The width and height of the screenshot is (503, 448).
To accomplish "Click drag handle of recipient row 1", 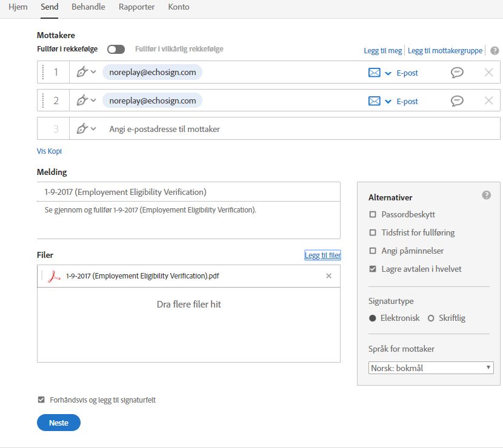I will click(43, 73).
